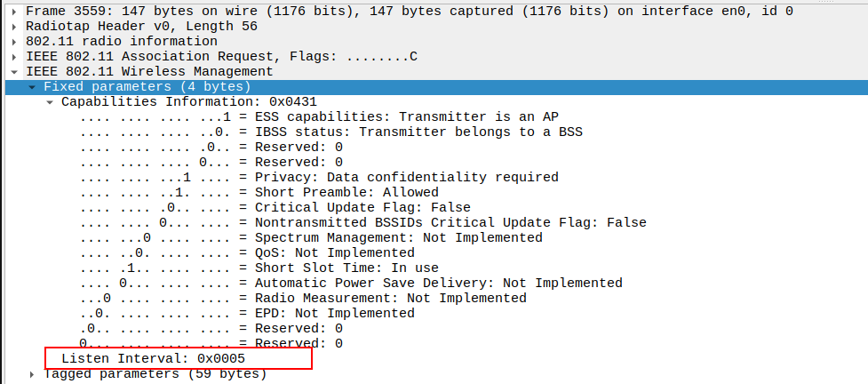Image resolution: width=868 pixels, height=384 pixels.
Task: Expand the Frame 3559 details arrow
Action: click(x=16, y=12)
